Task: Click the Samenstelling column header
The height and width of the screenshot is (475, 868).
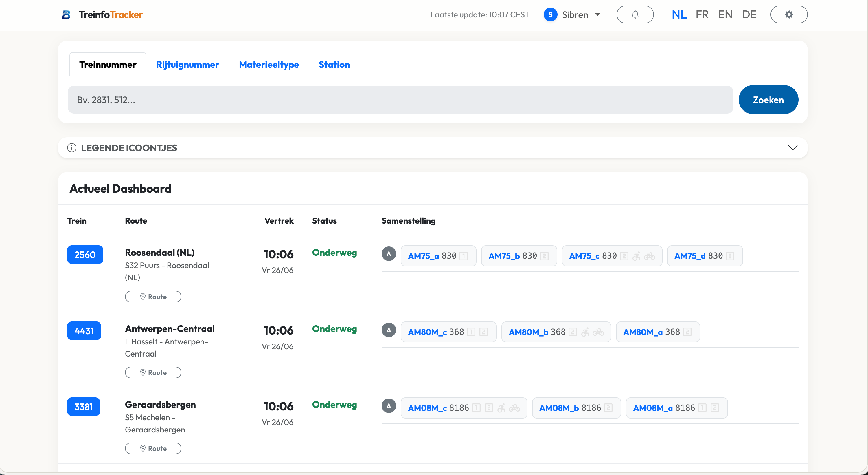Action: coord(408,221)
